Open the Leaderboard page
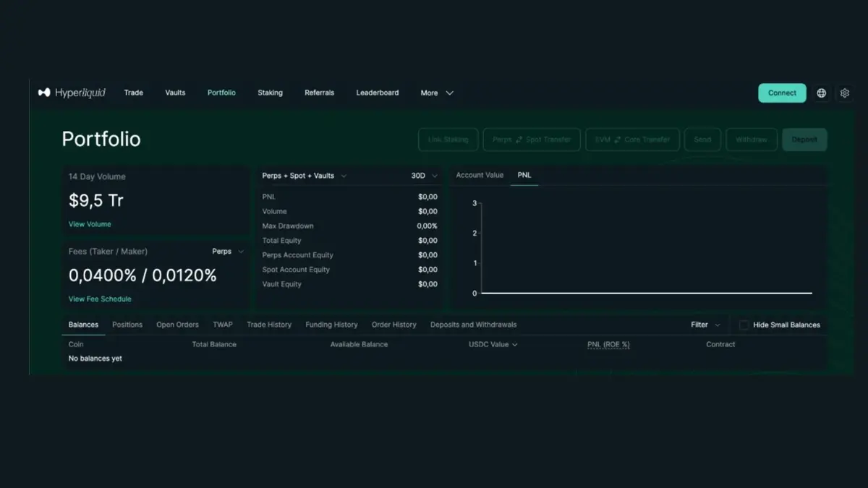The width and height of the screenshot is (868, 488). tap(377, 93)
